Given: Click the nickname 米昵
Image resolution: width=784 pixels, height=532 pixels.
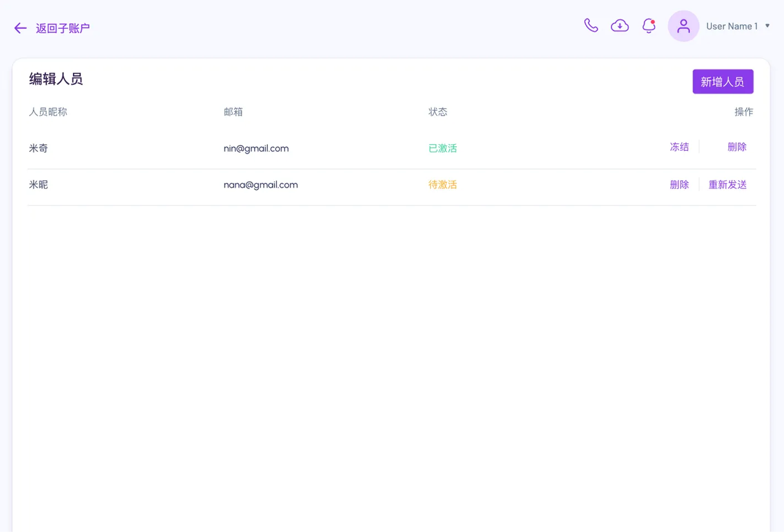Looking at the screenshot, I should [x=38, y=185].
